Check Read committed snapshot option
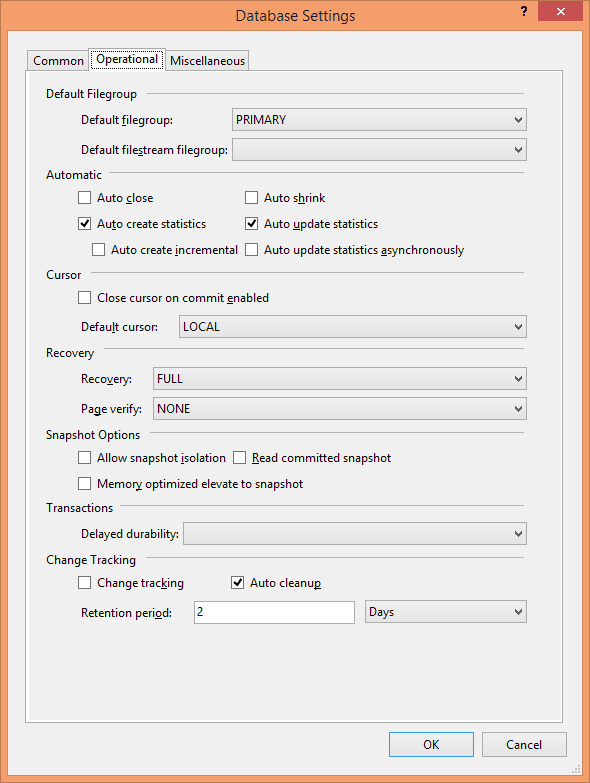Image resolution: width=590 pixels, height=783 pixels. (239, 457)
